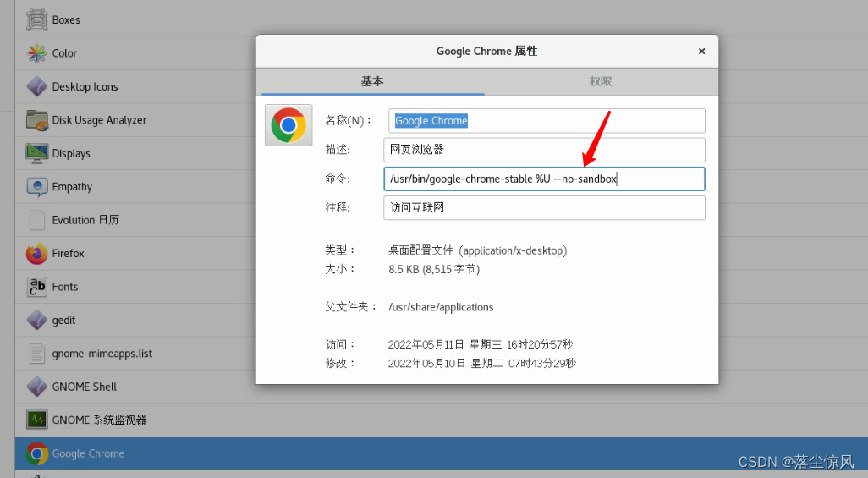Select the Disk Usage Analyzer label

(x=99, y=120)
